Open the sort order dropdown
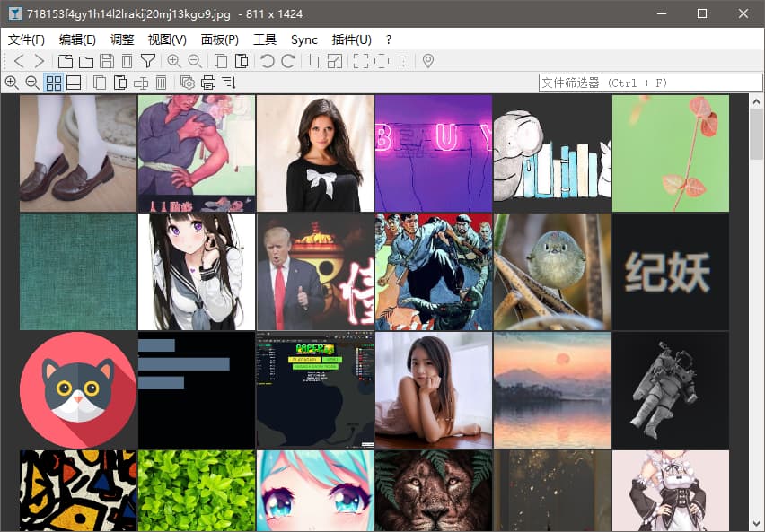 [229, 83]
